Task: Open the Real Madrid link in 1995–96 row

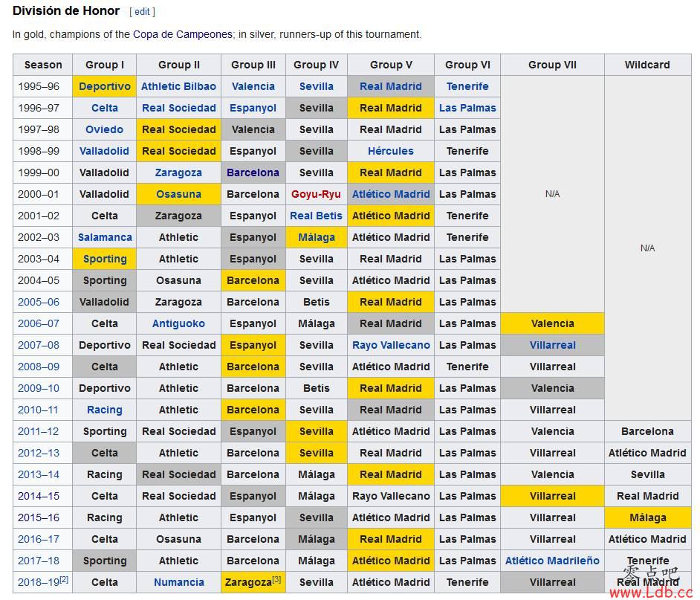Action: coord(391,86)
